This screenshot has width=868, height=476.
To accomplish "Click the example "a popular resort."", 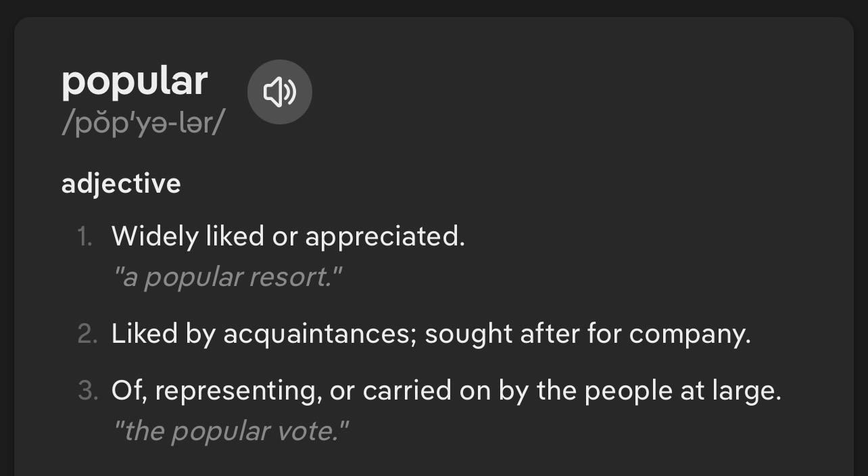I will click(x=228, y=277).
